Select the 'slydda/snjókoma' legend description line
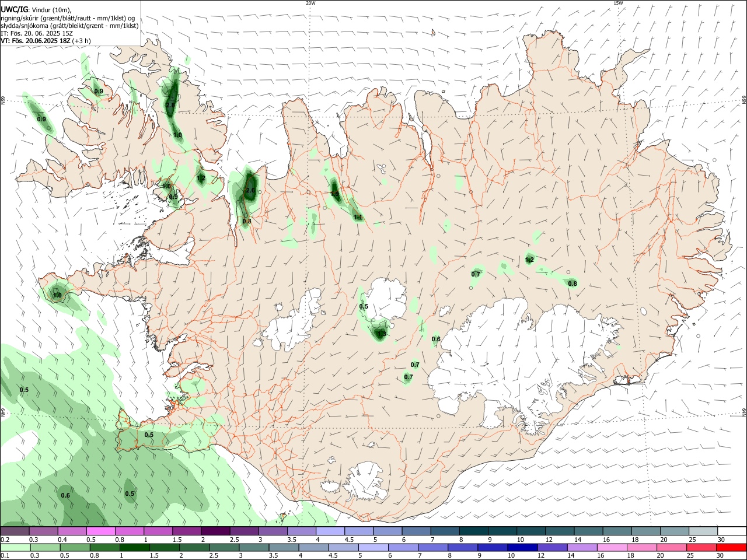 pyautogui.click(x=69, y=25)
